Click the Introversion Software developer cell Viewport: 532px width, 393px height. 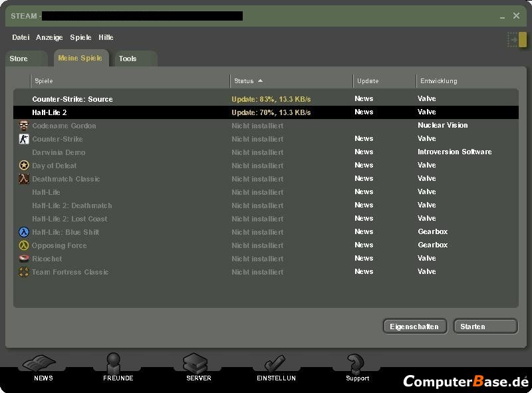455,152
